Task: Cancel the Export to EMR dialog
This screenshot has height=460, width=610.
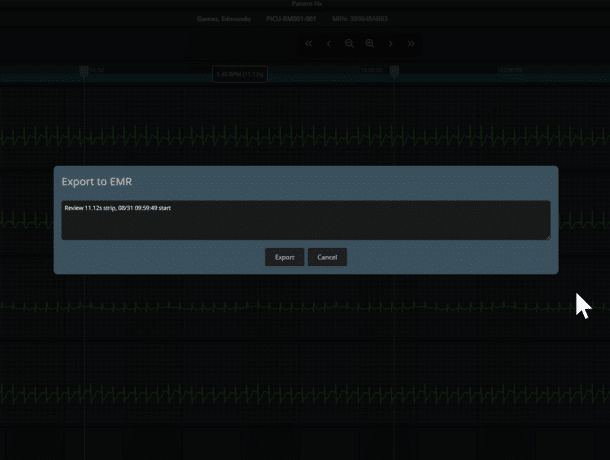Action: pyautogui.click(x=327, y=257)
